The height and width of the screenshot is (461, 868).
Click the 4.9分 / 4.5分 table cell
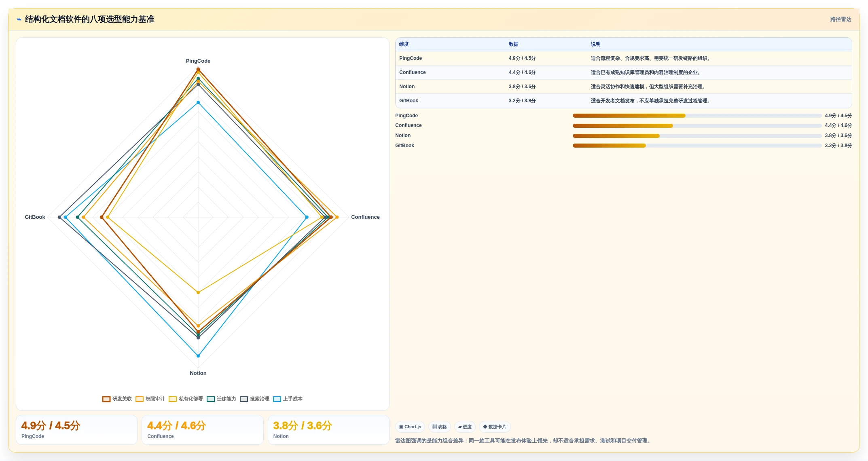522,59
